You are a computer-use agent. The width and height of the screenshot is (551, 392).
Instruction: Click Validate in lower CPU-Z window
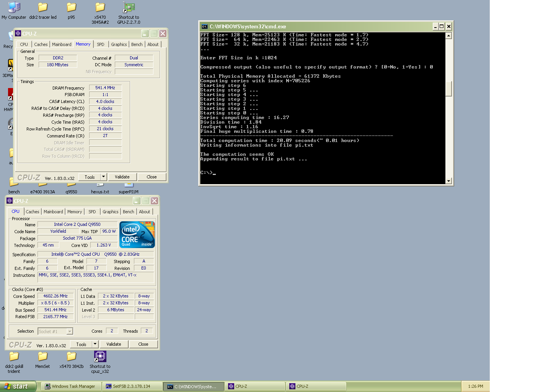(x=114, y=344)
